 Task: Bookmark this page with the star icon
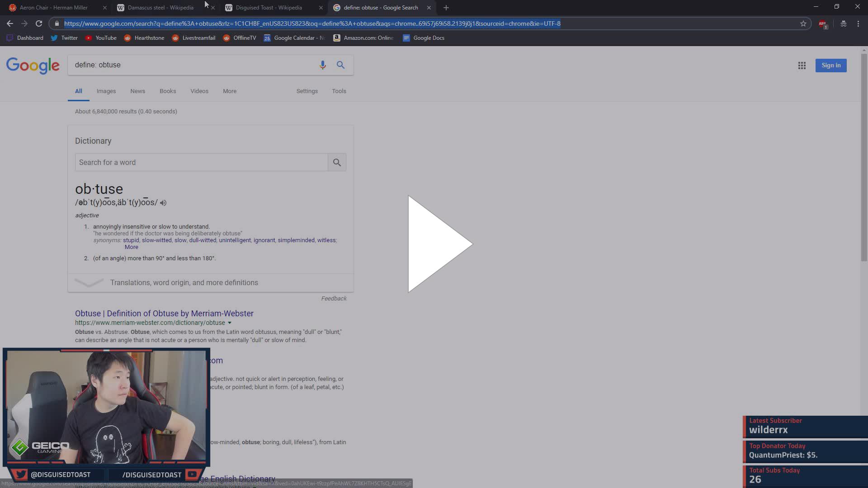[803, 23]
